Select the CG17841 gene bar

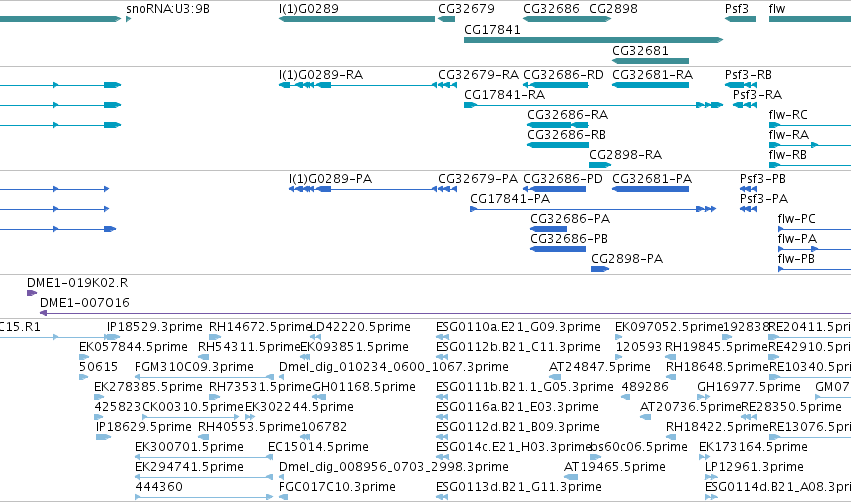593,40
